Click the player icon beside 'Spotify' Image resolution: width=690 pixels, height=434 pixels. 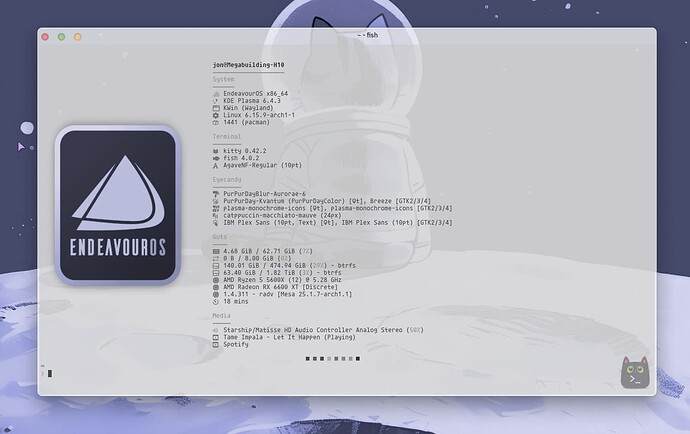216,345
